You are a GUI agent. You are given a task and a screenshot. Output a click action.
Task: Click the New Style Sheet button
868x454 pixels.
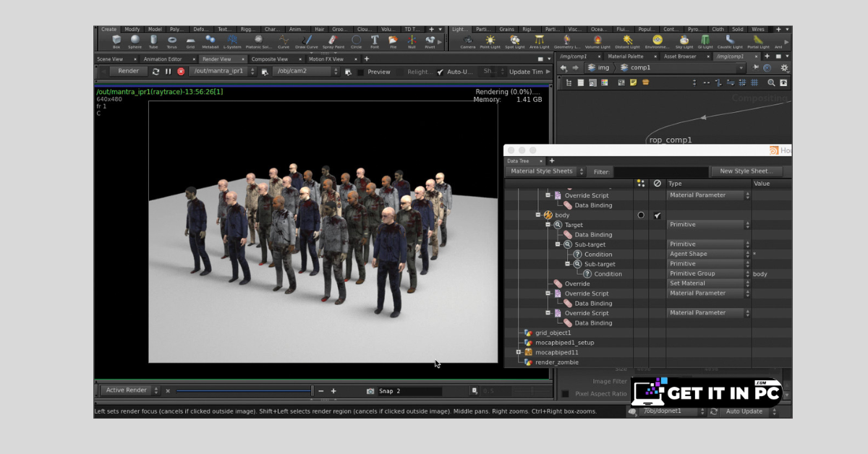coord(746,171)
